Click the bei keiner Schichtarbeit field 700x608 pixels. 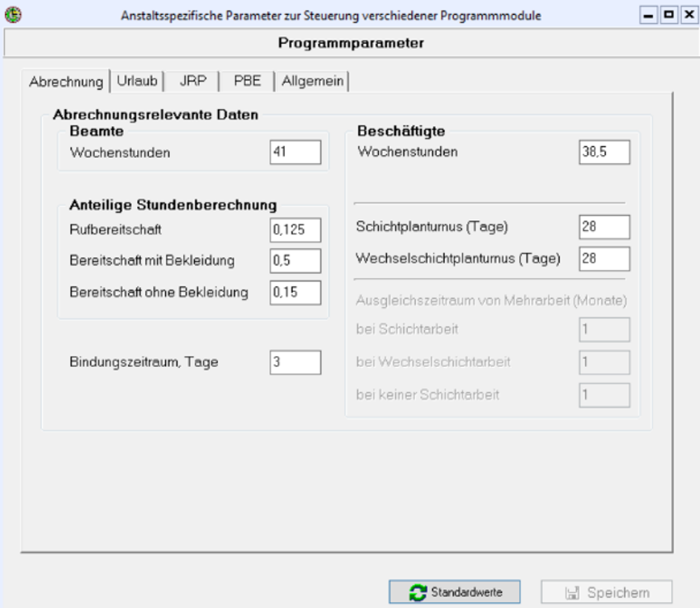[x=604, y=395]
